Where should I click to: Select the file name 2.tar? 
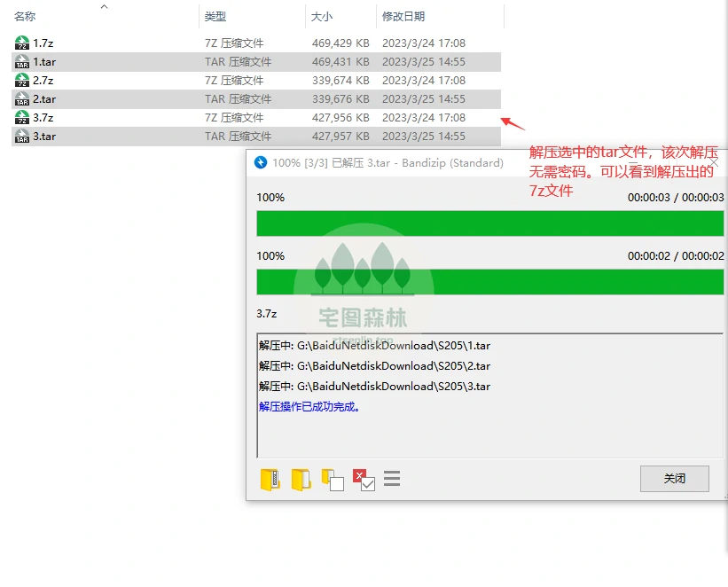click(x=44, y=99)
